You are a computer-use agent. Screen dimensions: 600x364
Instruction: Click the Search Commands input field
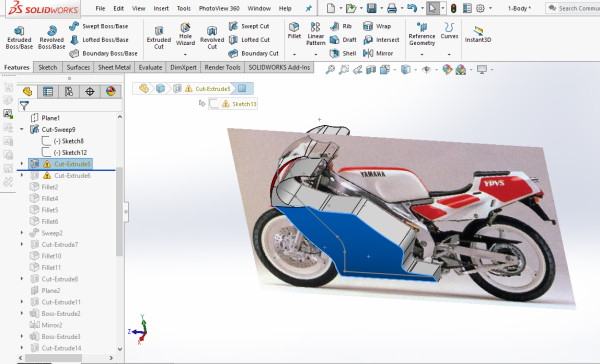573,8
